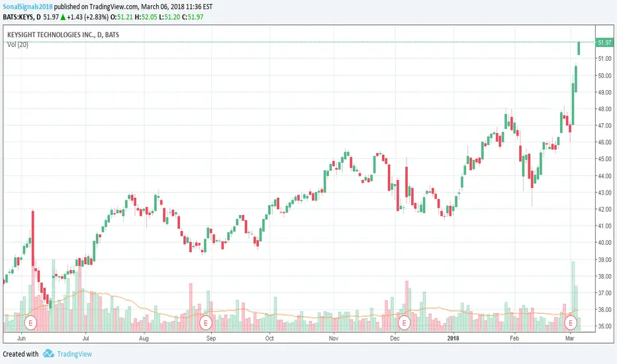Click the 51.00 price axis label
The image size is (617, 364).
pos(604,59)
